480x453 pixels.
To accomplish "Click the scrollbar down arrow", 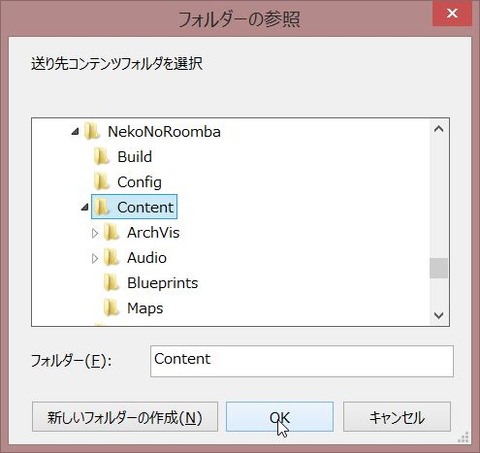I will tap(439, 315).
